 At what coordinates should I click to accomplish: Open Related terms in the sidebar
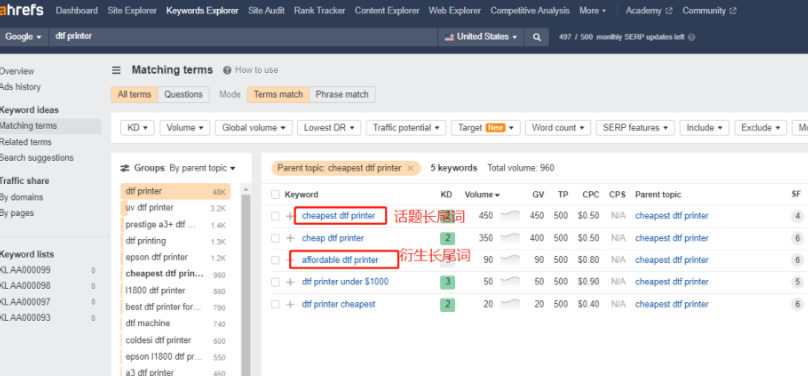pyautogui.click(x=26, y=142)
